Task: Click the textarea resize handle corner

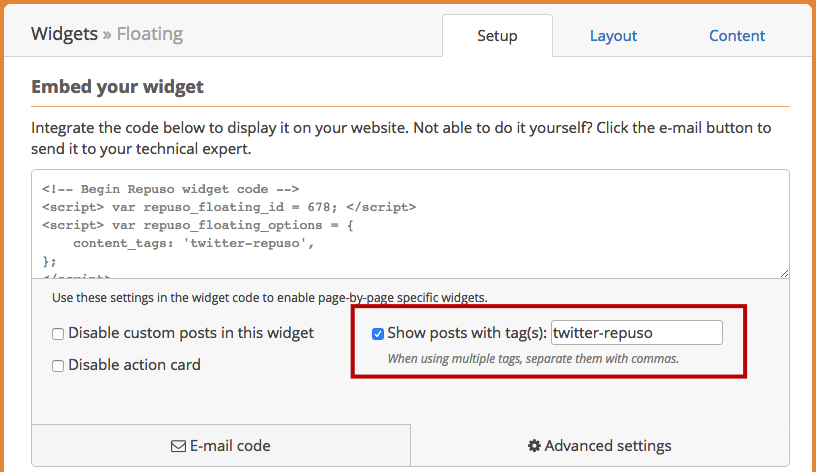Action: tap(784, 273)
